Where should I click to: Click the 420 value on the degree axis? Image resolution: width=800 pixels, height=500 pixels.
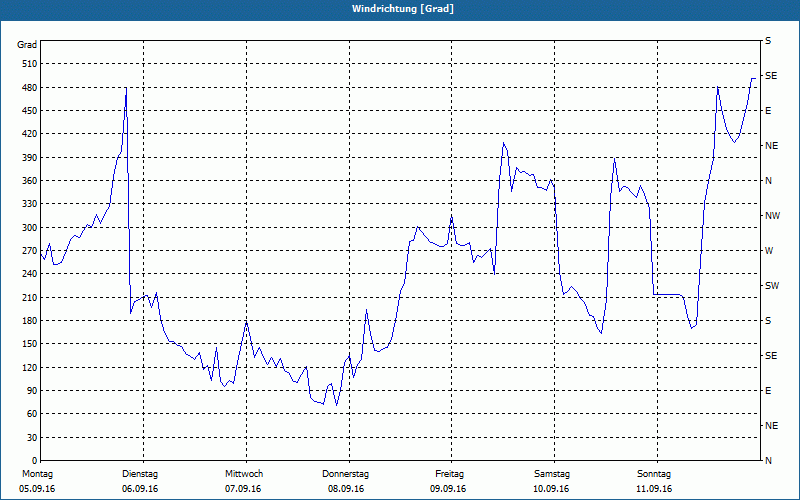[x=30, y=134]
